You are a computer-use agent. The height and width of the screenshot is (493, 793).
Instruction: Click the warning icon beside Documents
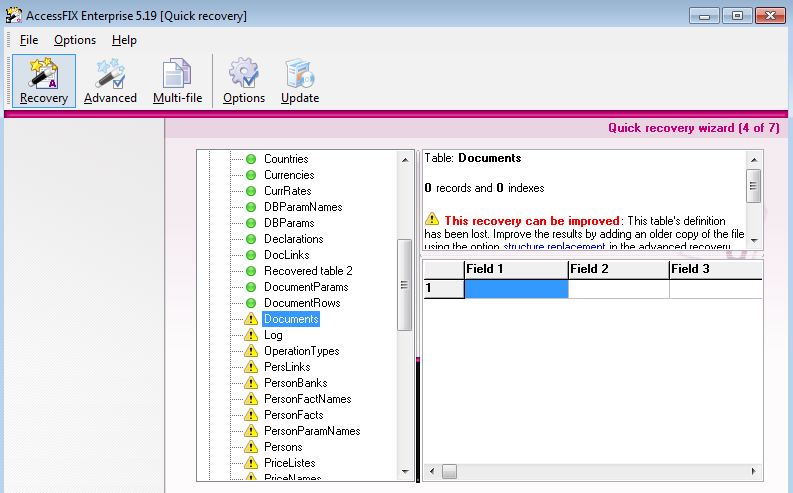[251, 319]
